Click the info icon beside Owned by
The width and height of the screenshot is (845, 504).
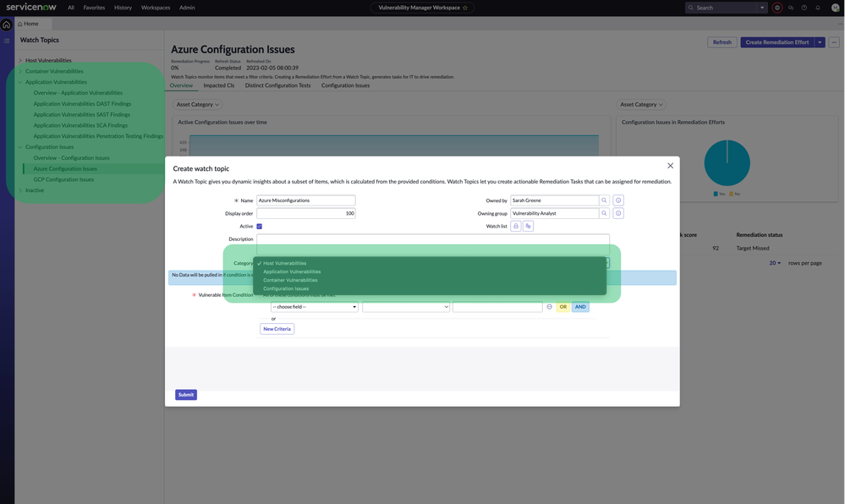[x=618, y=200]
